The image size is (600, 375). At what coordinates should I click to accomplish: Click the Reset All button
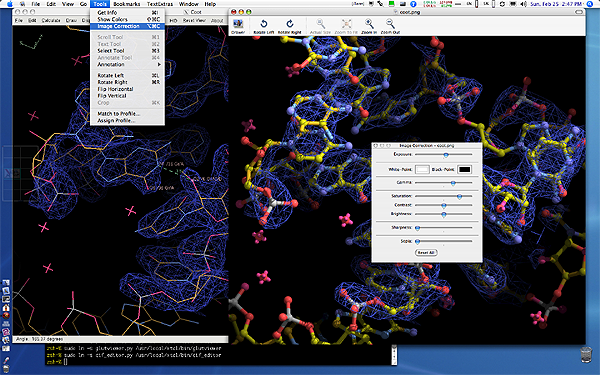click(x=426, y=253)
